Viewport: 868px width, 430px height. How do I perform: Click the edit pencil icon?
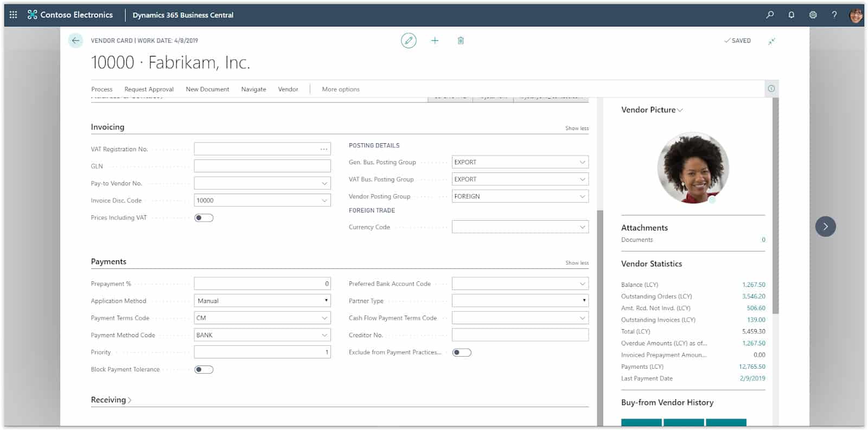coord(409,40)
